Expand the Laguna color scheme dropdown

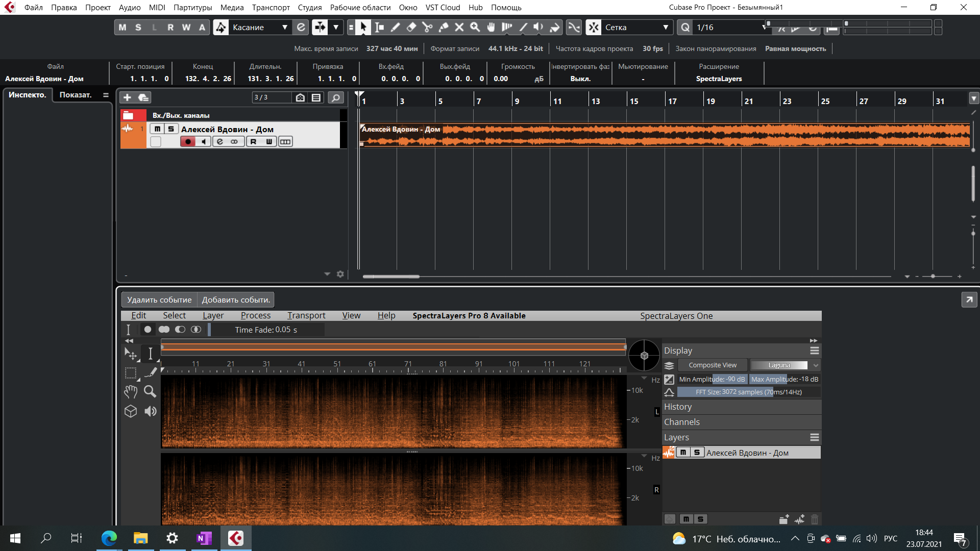coord(815,365)
